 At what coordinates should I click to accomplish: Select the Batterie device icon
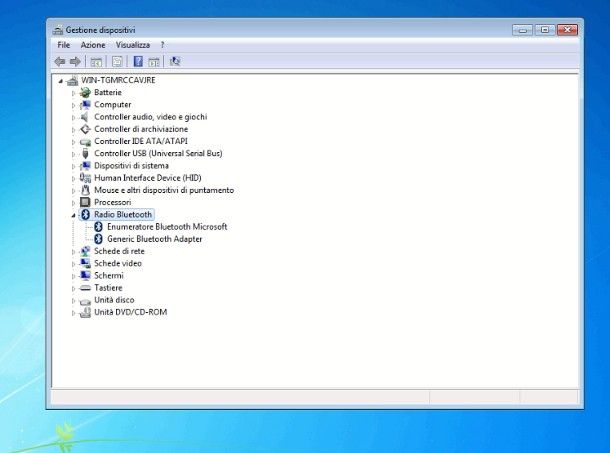[x=86, y=92]
